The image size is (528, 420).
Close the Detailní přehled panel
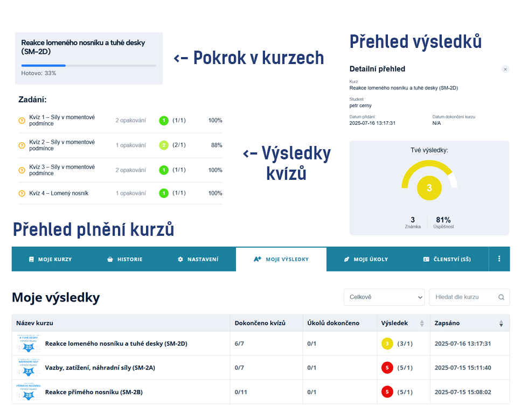pos(505,69)
